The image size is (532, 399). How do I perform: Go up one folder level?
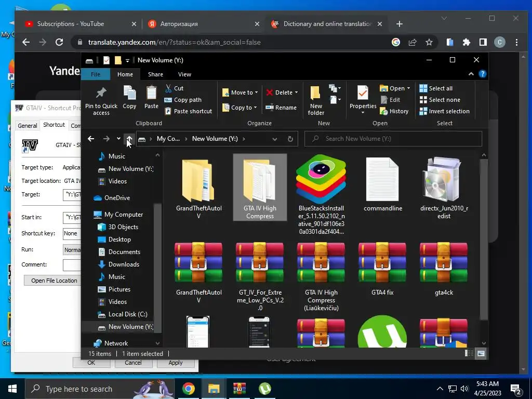[129, 139]
